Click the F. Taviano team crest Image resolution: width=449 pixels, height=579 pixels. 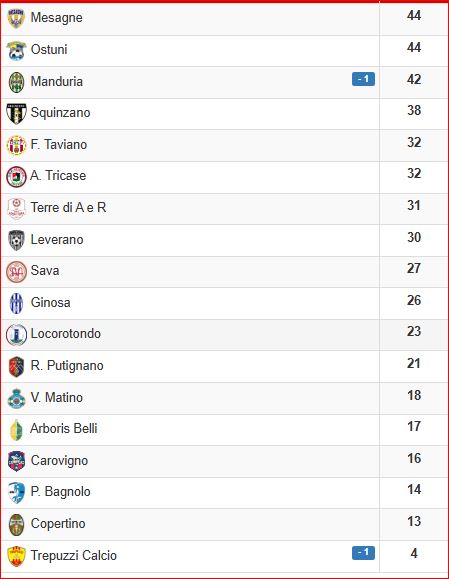coord(16,145)
